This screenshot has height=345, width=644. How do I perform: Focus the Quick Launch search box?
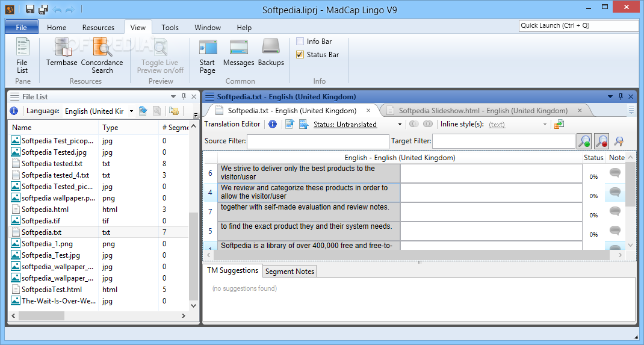578,25
